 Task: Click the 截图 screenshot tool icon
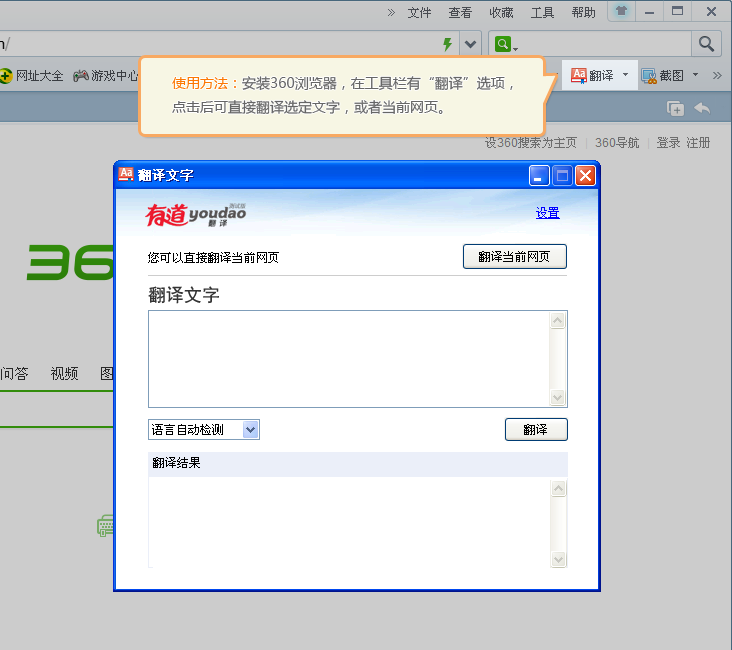point(648,75)
